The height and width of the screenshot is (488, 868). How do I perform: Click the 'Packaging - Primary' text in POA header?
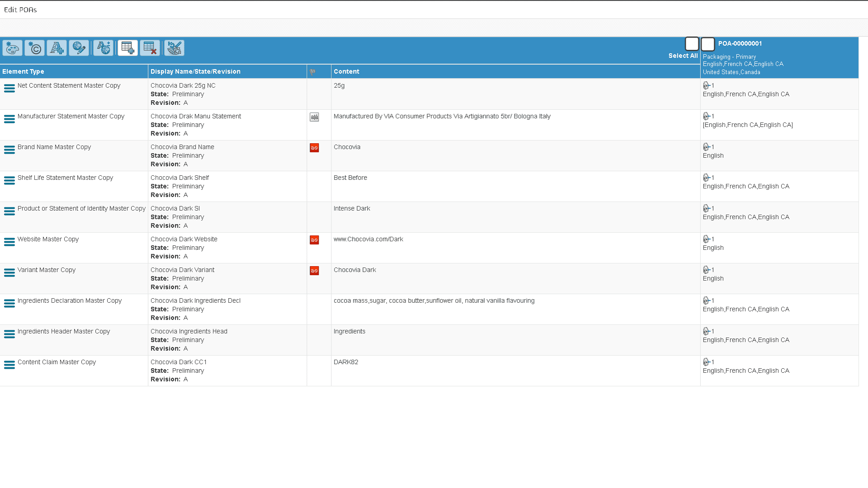(x=729, y=56)
